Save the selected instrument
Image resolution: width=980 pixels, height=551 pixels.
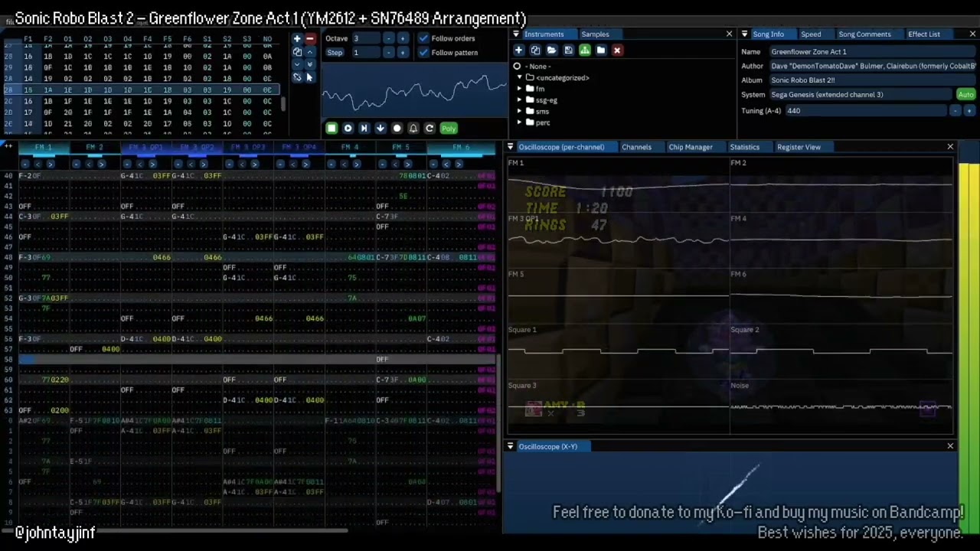pos(568,51)
